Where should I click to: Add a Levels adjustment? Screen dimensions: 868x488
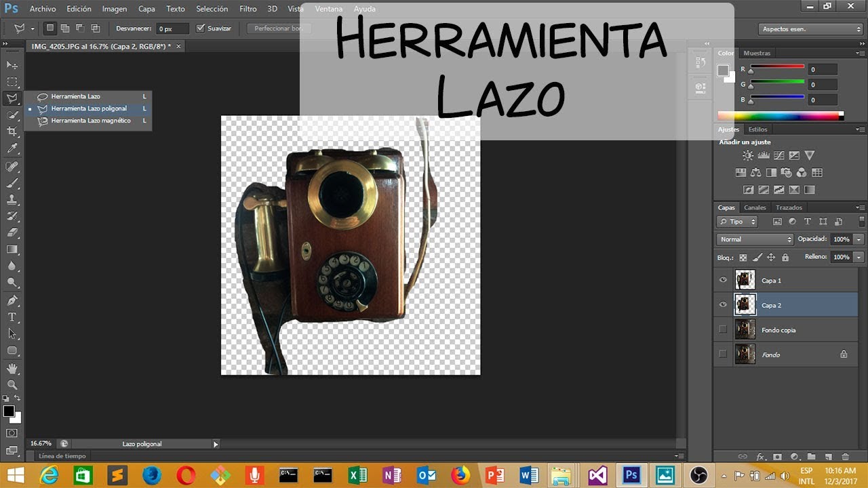click(763, 155)
